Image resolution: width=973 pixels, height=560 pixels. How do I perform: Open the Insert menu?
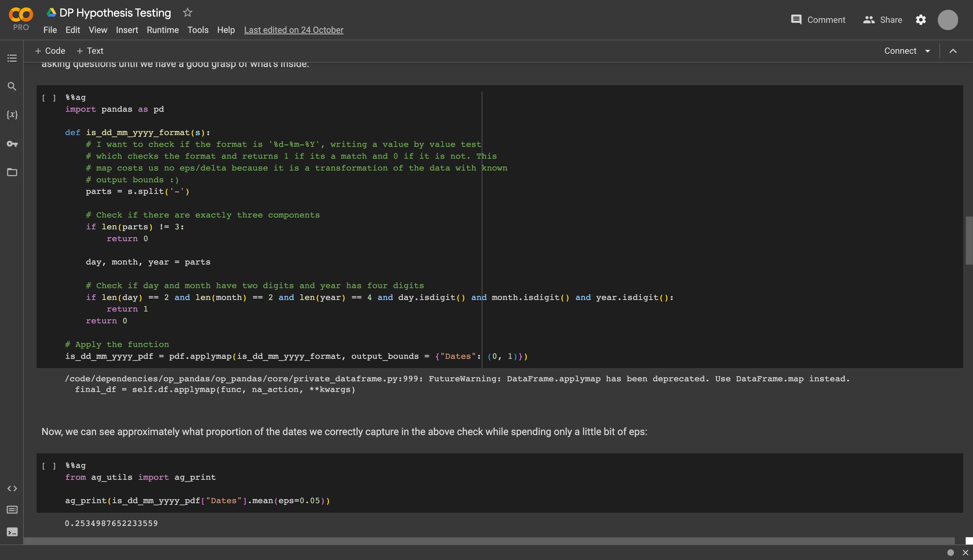[x=127, y=30]
